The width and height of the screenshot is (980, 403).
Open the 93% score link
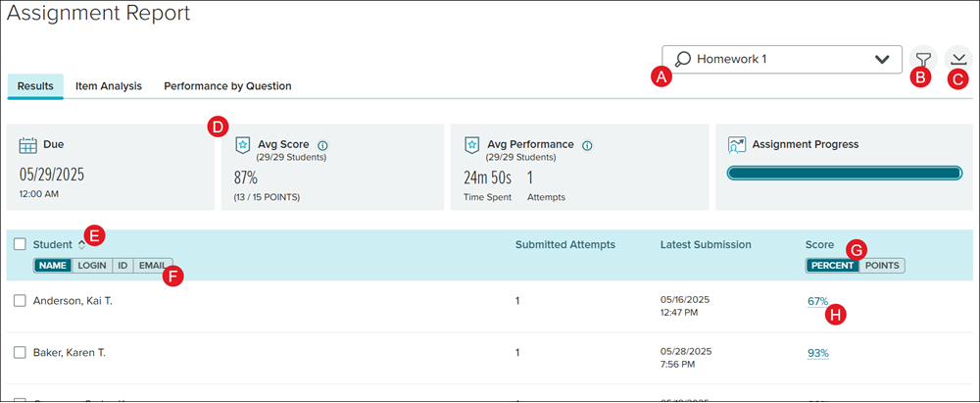pyautogui.click(x=817, y=352)
